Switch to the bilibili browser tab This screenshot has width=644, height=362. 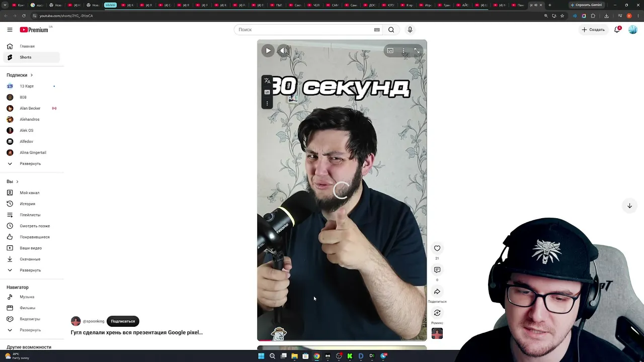click(110, 5)
